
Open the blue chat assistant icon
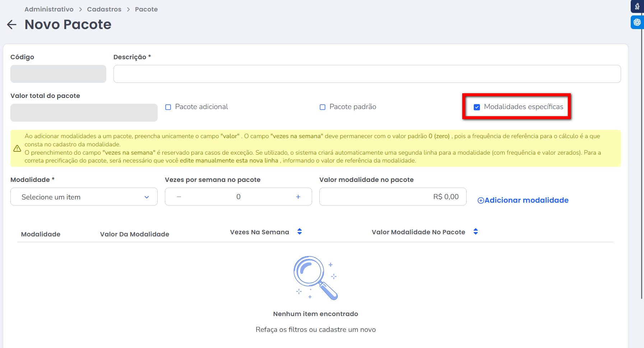pos(637,22)
